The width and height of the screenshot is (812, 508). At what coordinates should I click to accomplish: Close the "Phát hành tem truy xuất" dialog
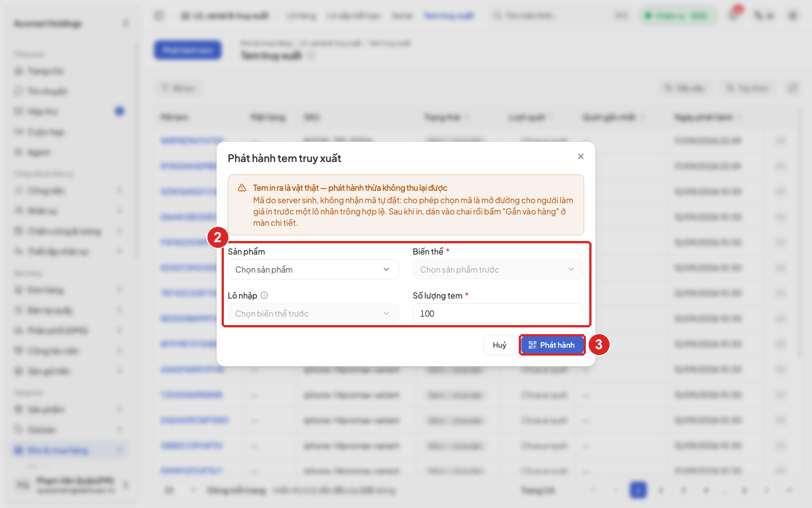(581, 156)
